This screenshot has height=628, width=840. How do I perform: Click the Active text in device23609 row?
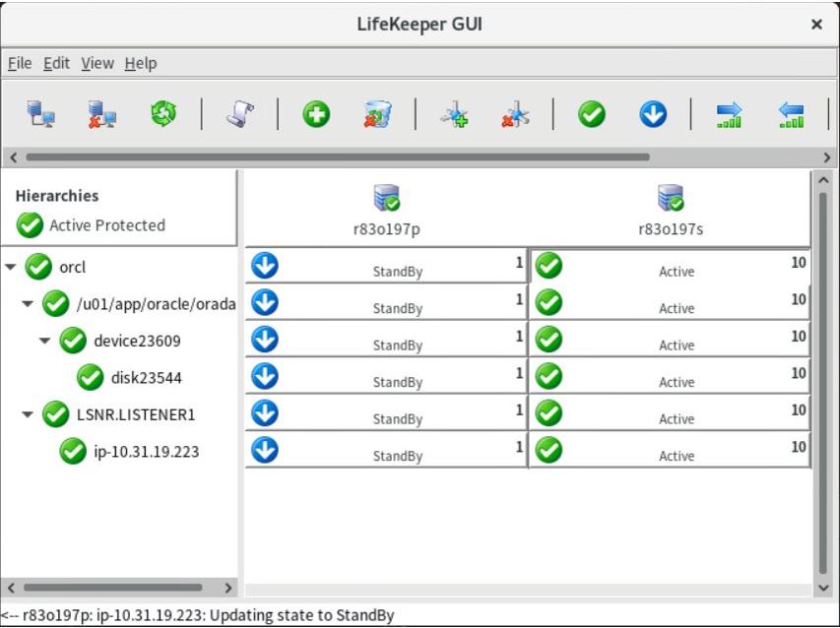(677, 345)
